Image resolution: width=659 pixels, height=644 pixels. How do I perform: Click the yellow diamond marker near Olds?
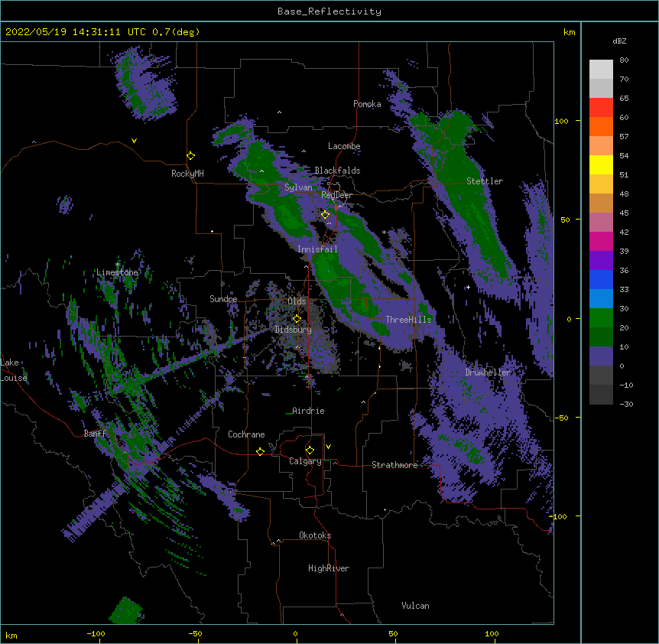(x=297, y=319)
